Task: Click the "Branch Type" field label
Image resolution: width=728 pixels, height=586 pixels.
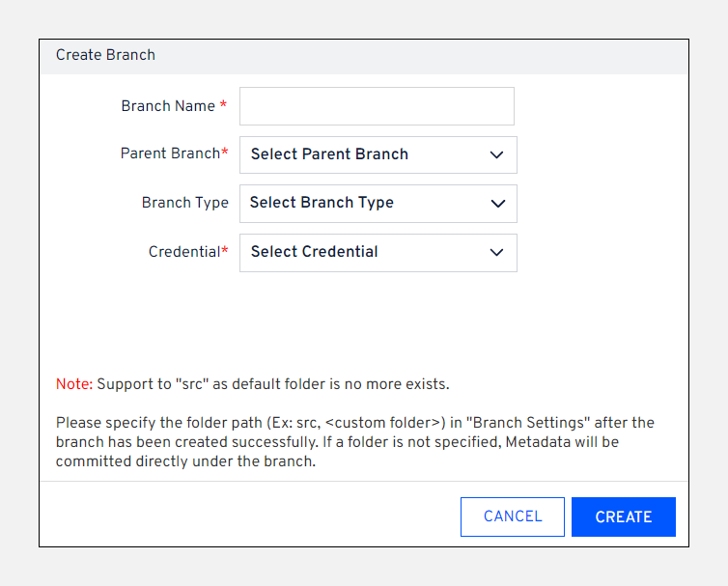Action: pyautogui.click(x=184, y=203)
